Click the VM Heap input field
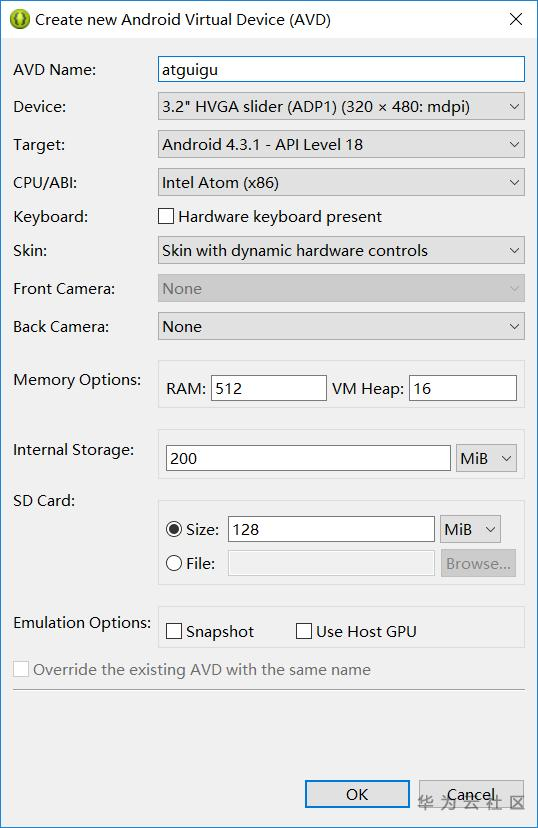This screenshot has height=828, width=538. pyautogui.click(x=463, y=388)
